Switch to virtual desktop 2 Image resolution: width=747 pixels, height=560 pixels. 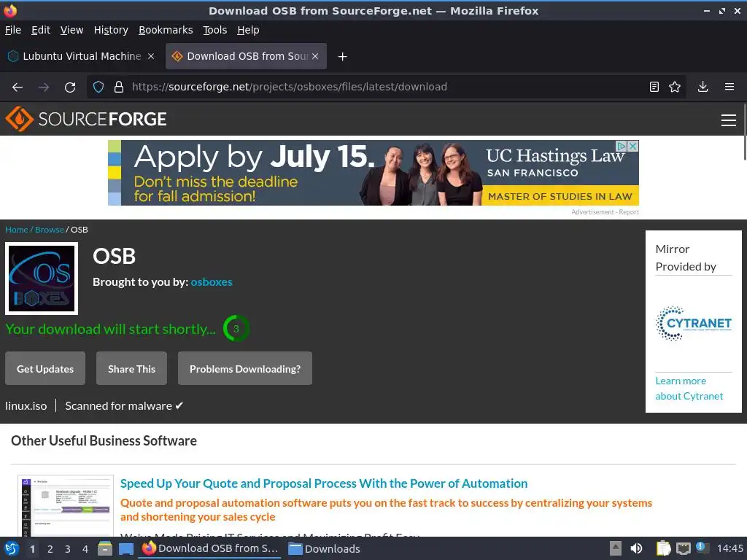pos(50,549)
